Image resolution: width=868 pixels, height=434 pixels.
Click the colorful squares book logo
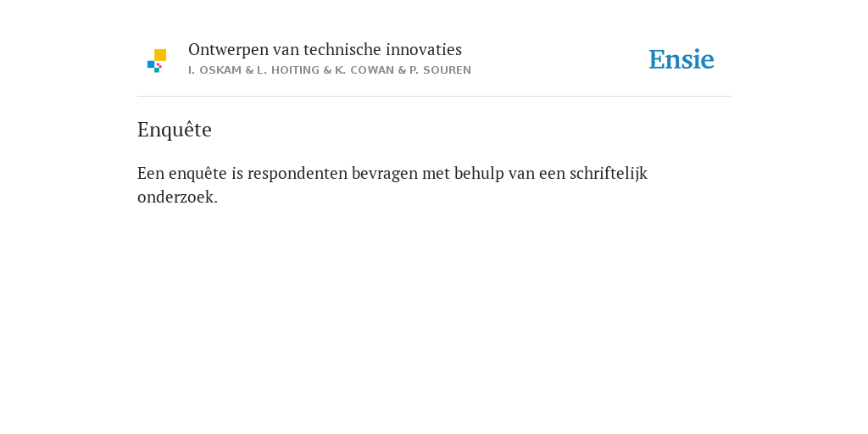click(157, 61)
